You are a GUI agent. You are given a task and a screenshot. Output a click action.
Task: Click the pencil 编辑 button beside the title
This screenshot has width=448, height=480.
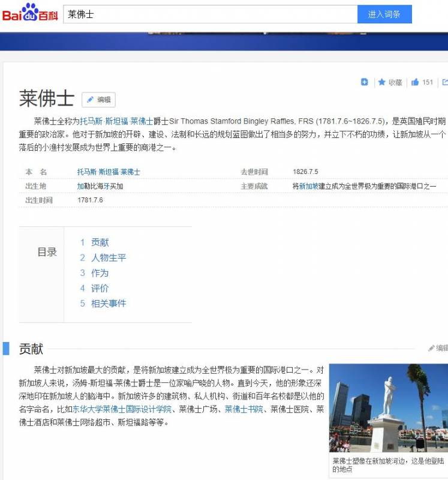pos(98,100)
